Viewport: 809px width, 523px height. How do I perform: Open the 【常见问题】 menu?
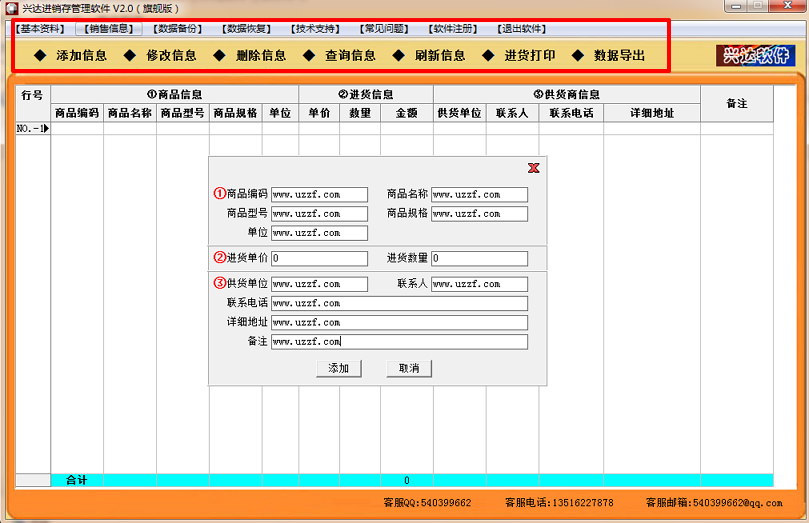pos(384,29)
